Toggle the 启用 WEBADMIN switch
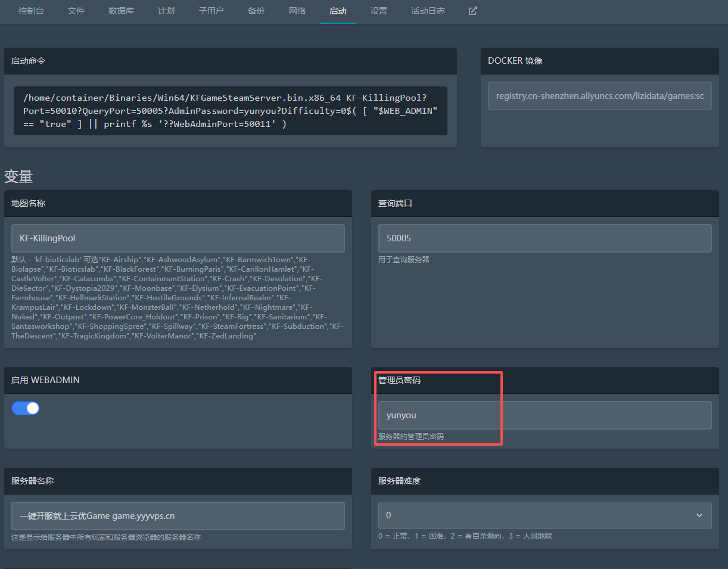The width and height of the screenshot is (728, 569). (x=26, y=408)
